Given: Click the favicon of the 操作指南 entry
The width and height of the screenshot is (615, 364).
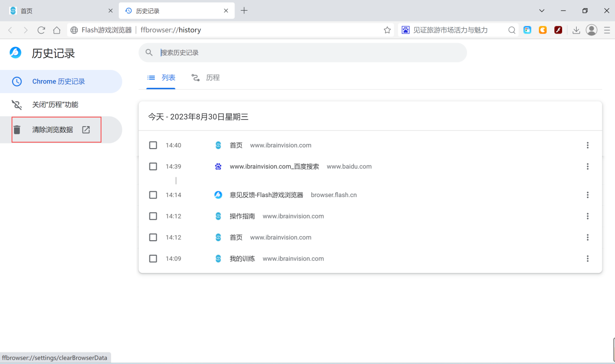Looking at the screenshot, I should (x=218, y=216).
